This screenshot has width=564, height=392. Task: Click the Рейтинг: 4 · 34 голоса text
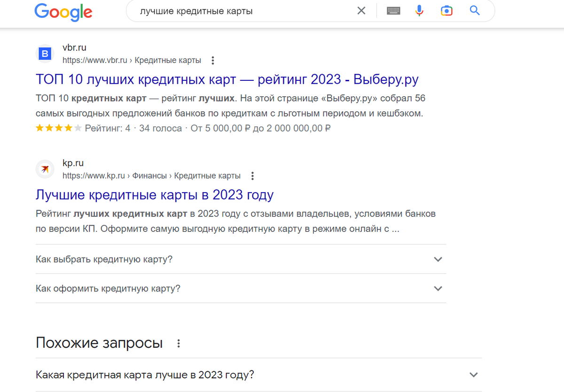tap(133, 128)
